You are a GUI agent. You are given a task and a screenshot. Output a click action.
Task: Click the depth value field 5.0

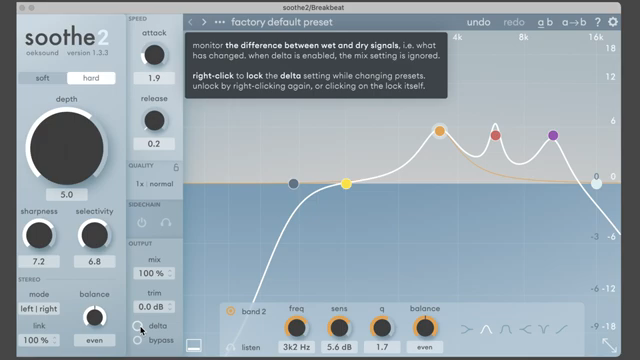(x=67, y=195)
